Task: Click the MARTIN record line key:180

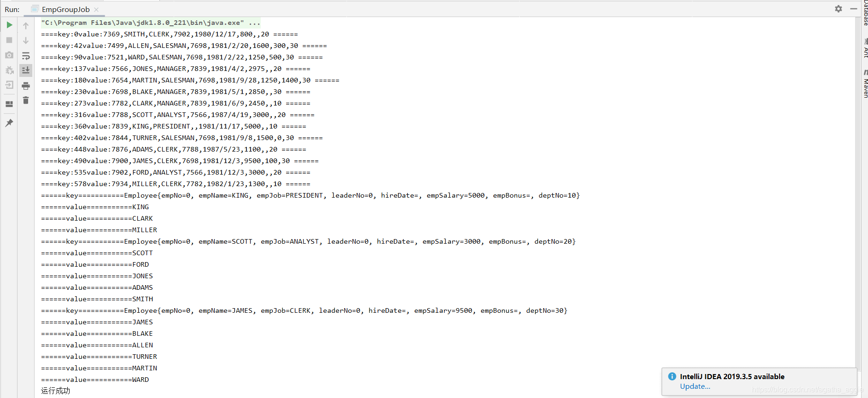Action: click(190, 80)
